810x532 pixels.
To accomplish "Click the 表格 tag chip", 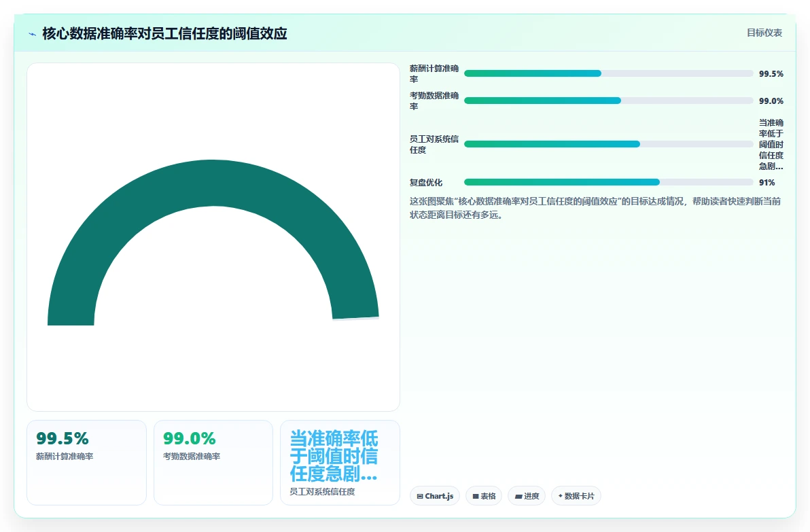I will 484,496.
